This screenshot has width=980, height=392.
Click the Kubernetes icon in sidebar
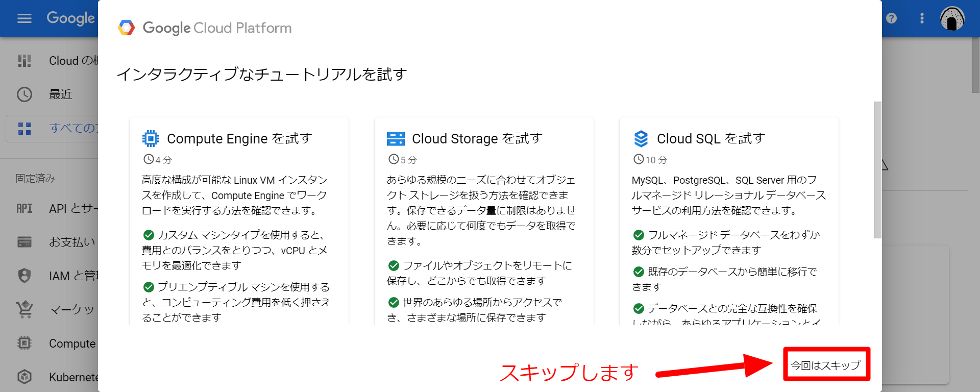click(24, 377)
